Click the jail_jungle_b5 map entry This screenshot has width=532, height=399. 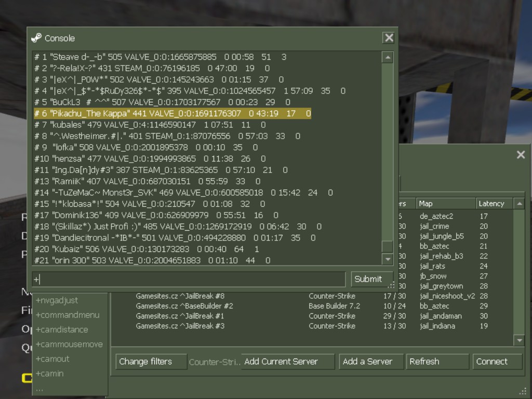(442, 236)
